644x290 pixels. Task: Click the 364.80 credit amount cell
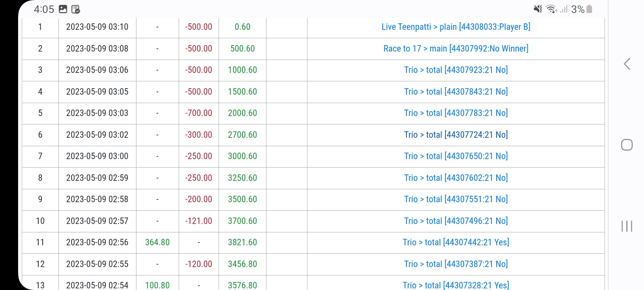[x=157, y=242]
